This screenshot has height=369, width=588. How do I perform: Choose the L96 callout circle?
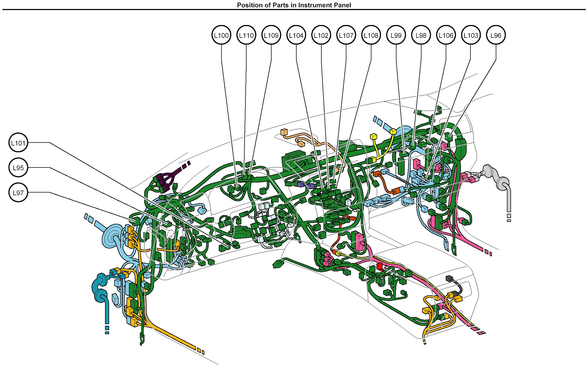(496, 35)
